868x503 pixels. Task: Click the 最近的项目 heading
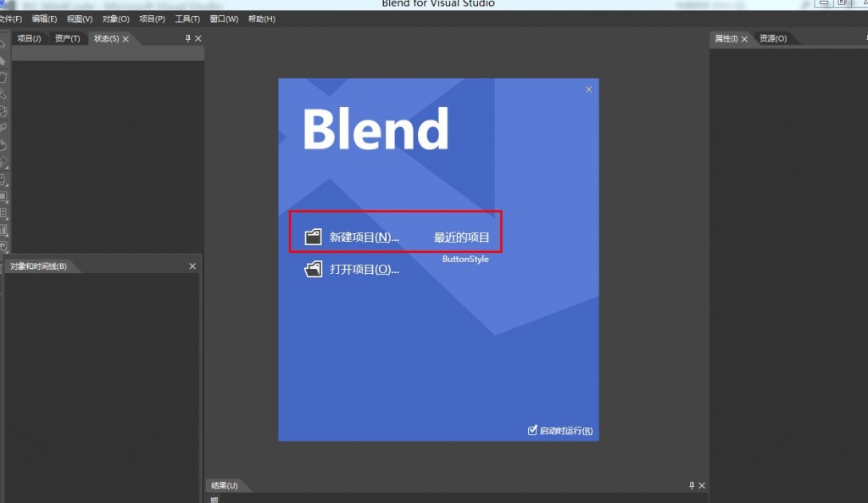pos(461,238)
